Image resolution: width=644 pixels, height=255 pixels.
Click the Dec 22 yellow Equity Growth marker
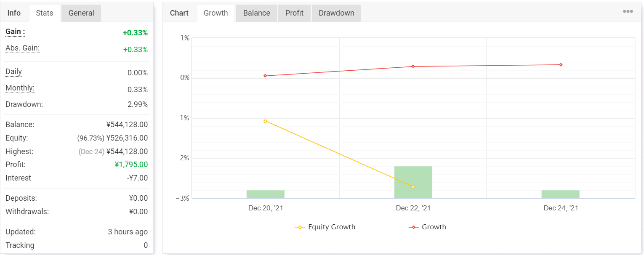pyautogui.click(x=413, y=187)
